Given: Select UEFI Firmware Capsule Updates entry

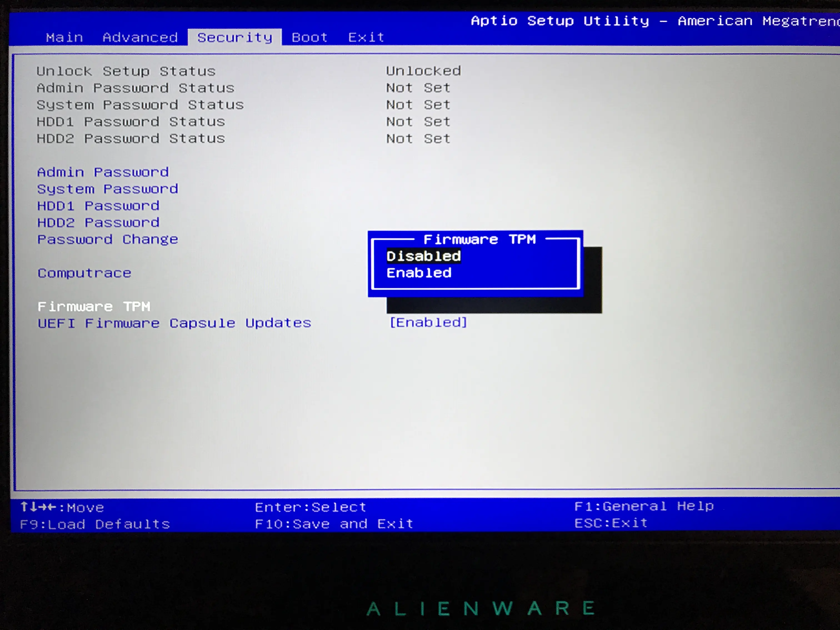Looking at the screenshot, I should click(x=174, y=323).
